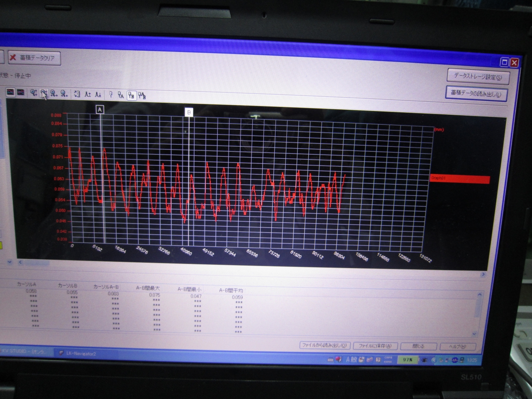Open データストレージ設定(S) settings
The image size is (532, 399).
coord(478,76)
